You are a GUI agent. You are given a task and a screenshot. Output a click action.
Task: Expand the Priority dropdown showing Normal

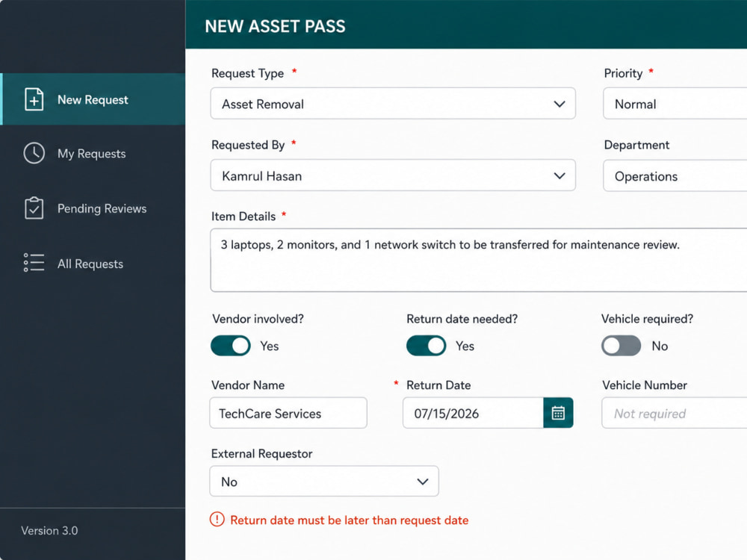tap(675, 103)
